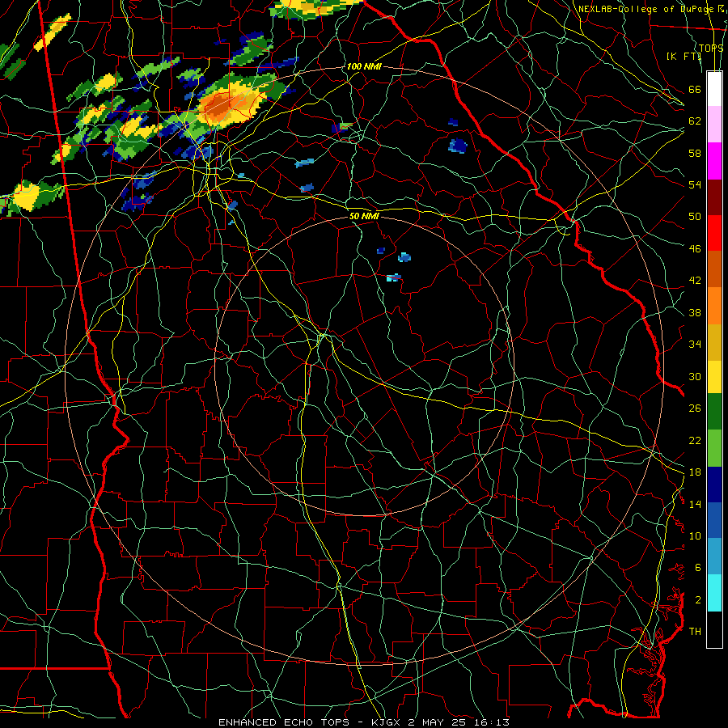Image resolution: width=728 pixels, height=728 pixels.
Task: Click the '6' value on the legend
Action: click(x=698, y=568)
